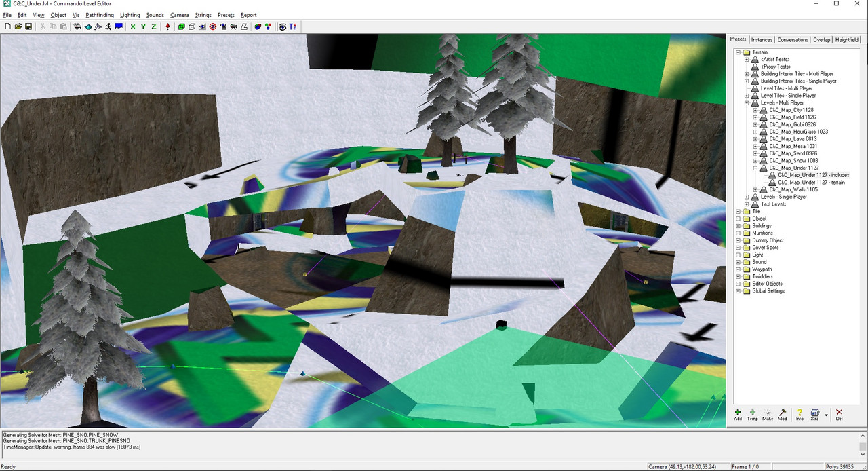868x471 pixels.
Task: Expand Building Interior Tiles - Multi Player
Action: click(747, 74)
